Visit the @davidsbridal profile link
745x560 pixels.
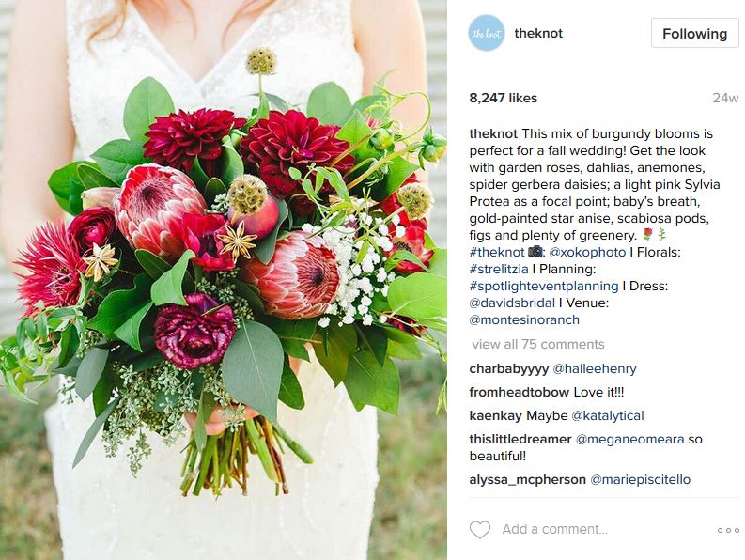coord(512,303)
